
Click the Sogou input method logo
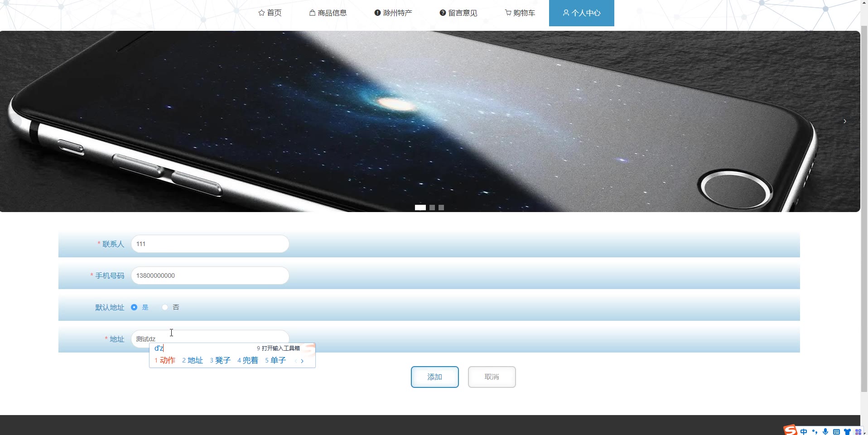(791, 430)
